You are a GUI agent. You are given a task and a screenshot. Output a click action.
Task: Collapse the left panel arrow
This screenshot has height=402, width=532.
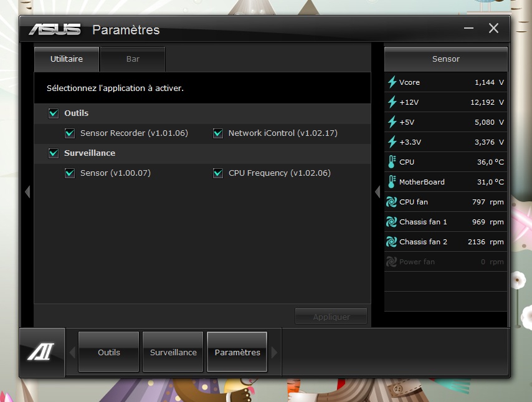(27, 192)
